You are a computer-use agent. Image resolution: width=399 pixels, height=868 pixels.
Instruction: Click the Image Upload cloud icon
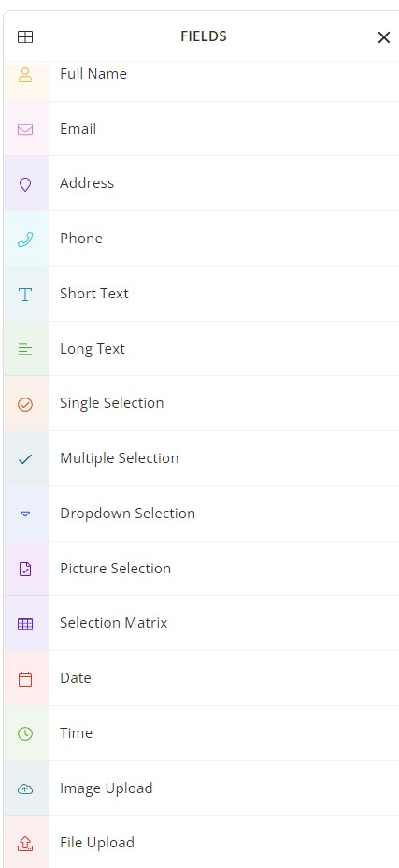25,788
